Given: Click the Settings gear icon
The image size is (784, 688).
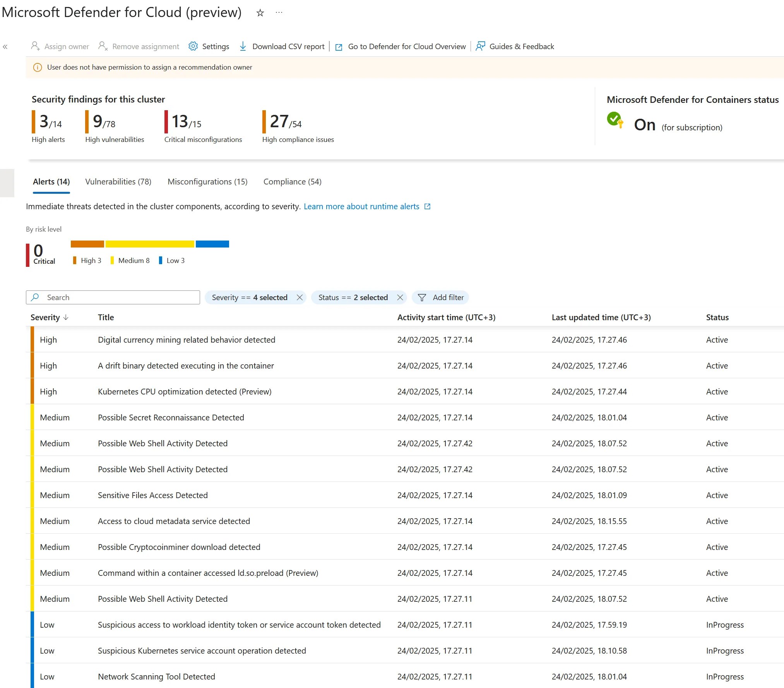Looking at the screenshot, I should [193, 46].
